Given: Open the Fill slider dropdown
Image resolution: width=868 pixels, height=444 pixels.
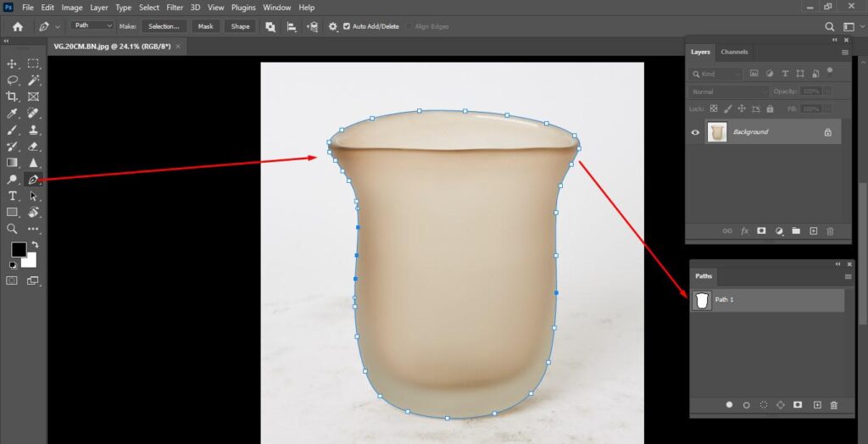Looking at the screenshot, I should 827,109.
